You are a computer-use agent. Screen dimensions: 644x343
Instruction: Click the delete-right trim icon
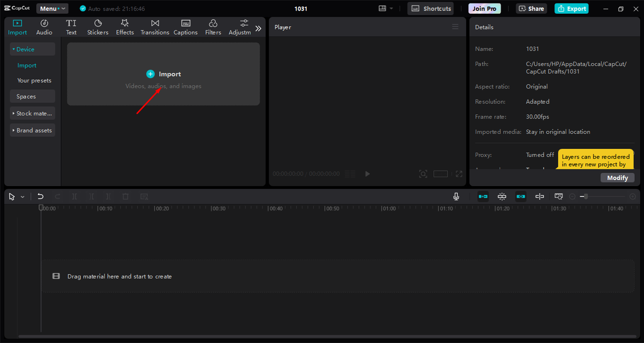108,197
